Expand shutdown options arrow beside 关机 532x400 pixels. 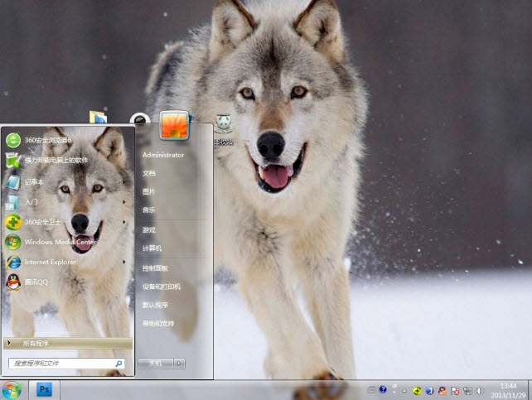(180, 363)
